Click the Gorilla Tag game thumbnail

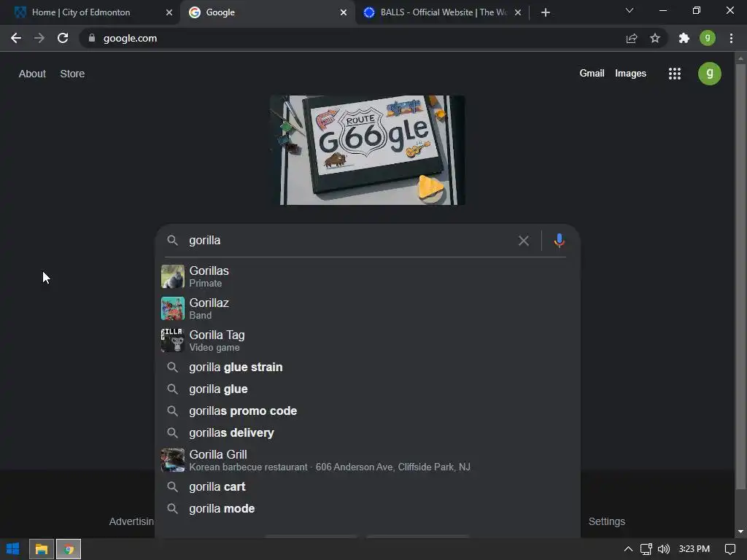tap(172, 341)
